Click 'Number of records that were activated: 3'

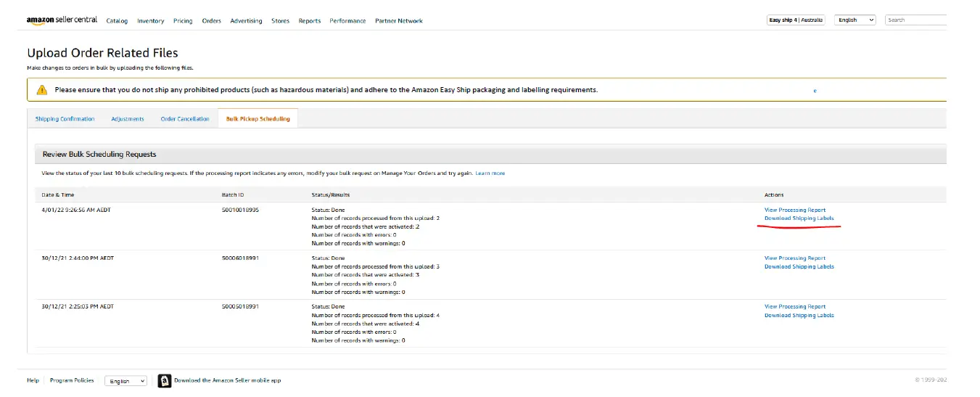pyautogui.click(x=366, y=275)
